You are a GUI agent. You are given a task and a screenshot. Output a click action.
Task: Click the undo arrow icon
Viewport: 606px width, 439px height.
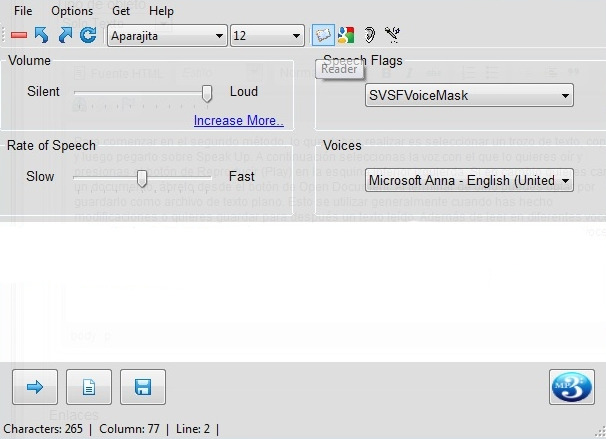coord(41,36)
